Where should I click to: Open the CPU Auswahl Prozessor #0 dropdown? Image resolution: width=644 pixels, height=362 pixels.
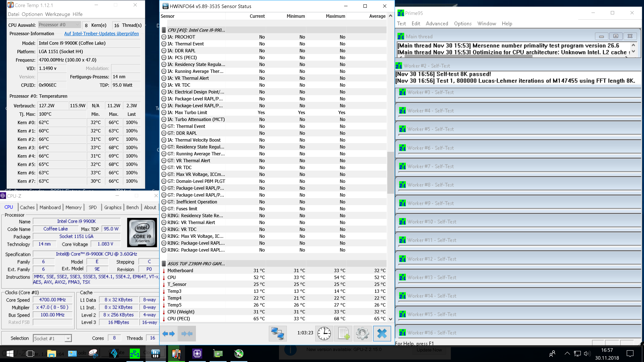click(59, 25)
